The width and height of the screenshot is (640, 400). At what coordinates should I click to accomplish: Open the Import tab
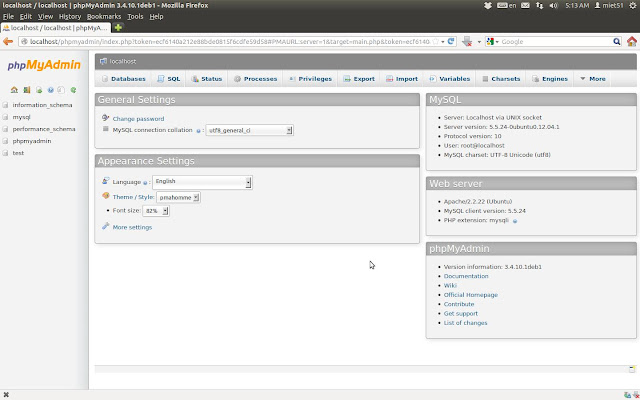tap(402, 79)
